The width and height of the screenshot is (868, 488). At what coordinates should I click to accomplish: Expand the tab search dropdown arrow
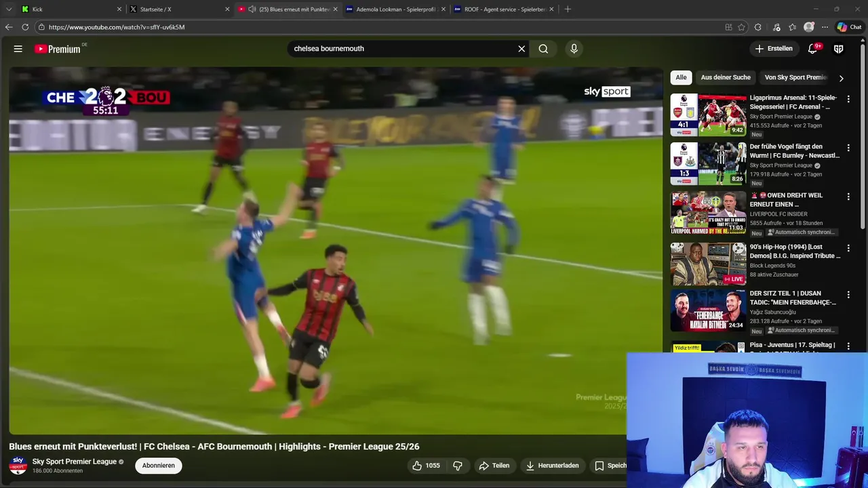pyautogui.click(x=9, y=9)
